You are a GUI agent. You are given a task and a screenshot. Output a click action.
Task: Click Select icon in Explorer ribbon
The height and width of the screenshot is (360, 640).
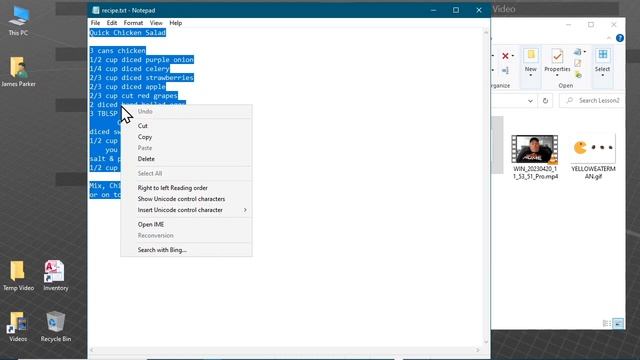[602, 61]
